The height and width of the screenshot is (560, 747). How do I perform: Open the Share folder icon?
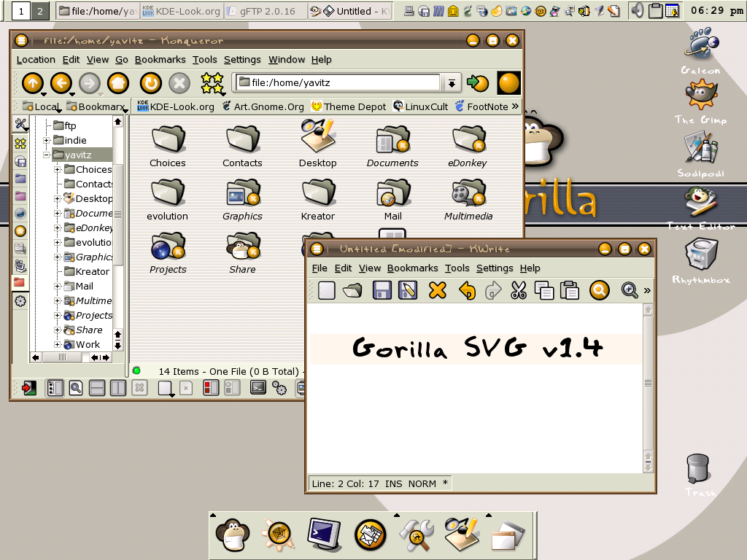pos(242,245)
